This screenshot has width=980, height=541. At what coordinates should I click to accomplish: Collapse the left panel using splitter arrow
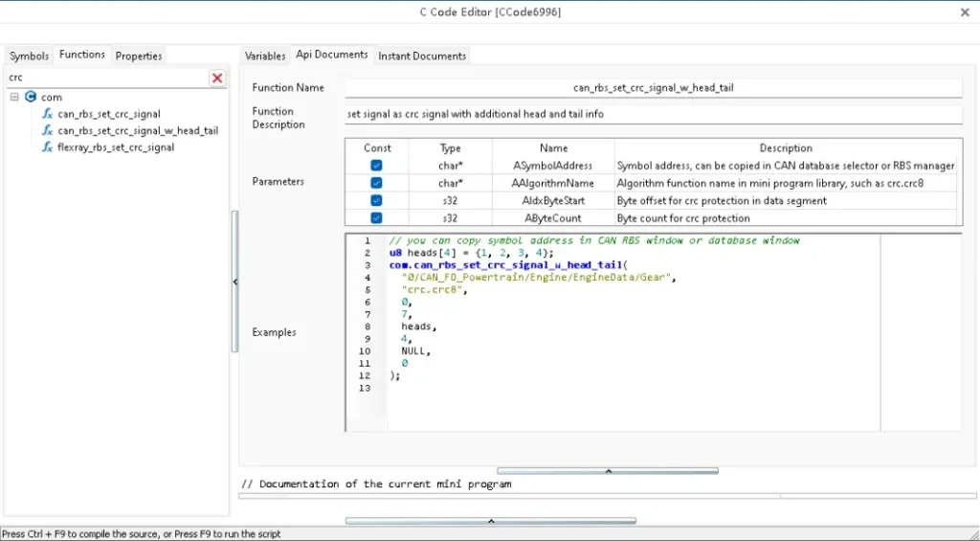[235, 282]
